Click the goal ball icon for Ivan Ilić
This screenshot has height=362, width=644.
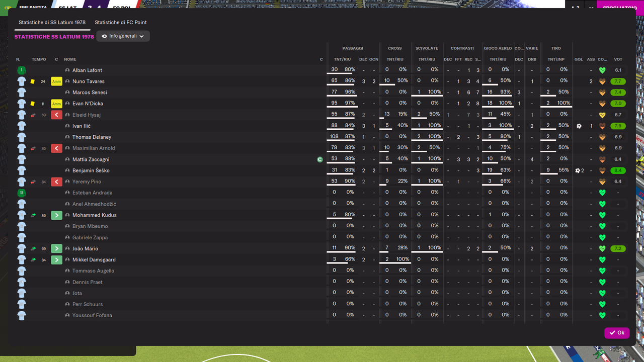(579, 126)
